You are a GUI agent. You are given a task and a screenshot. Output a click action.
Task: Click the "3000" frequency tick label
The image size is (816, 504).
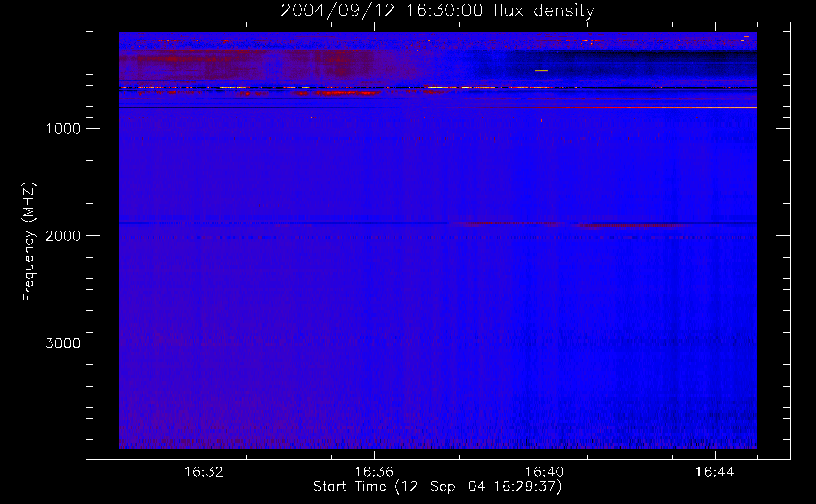(x=63, y=343)
